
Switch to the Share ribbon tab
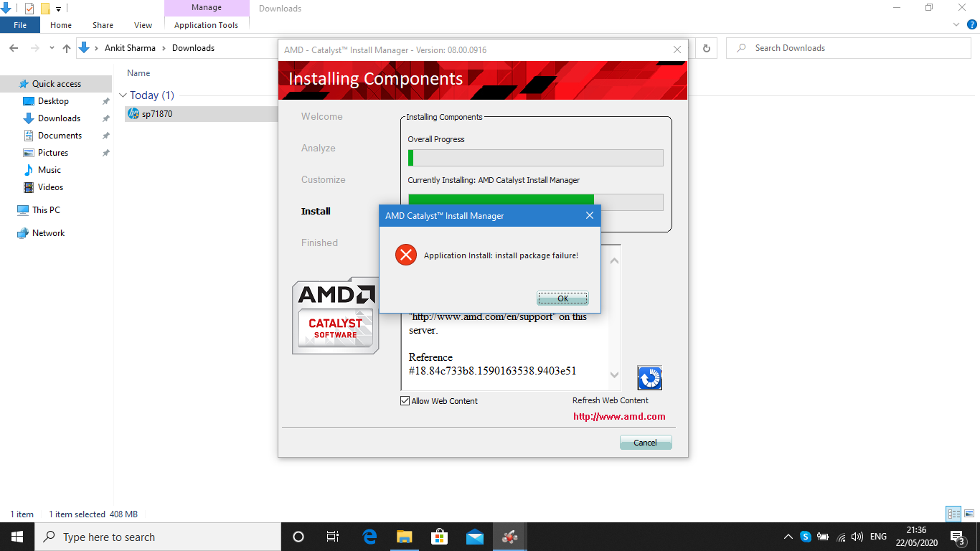coord(103,25)
